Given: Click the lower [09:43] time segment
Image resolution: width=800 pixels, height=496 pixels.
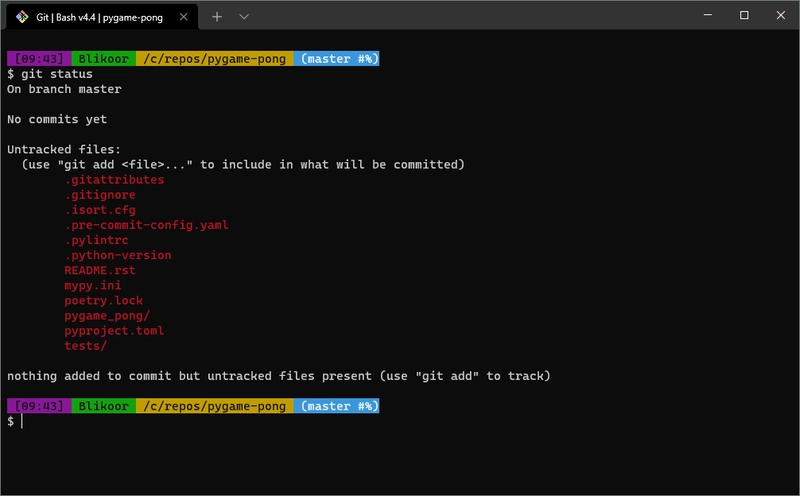Looking at the screenshot, I should pyautogui.click(x=39, y=406).
